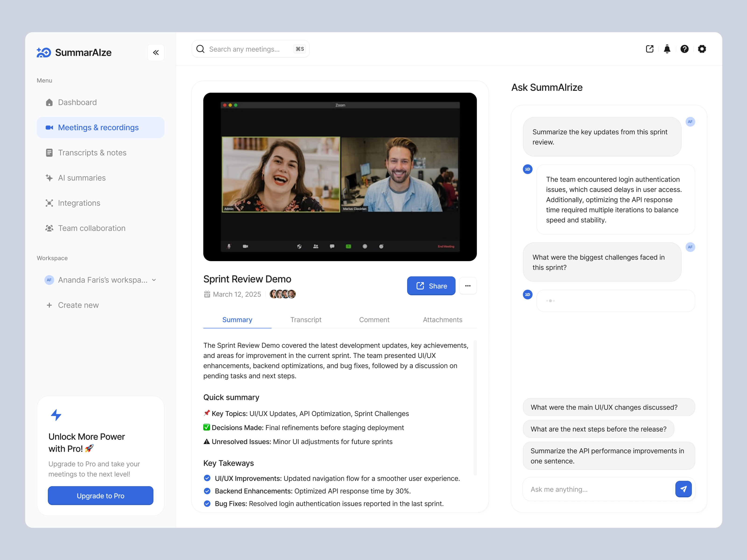Click the SummarAIze logo icon
This screenshot has height=560, width=747.
click(x=44, y=52)
